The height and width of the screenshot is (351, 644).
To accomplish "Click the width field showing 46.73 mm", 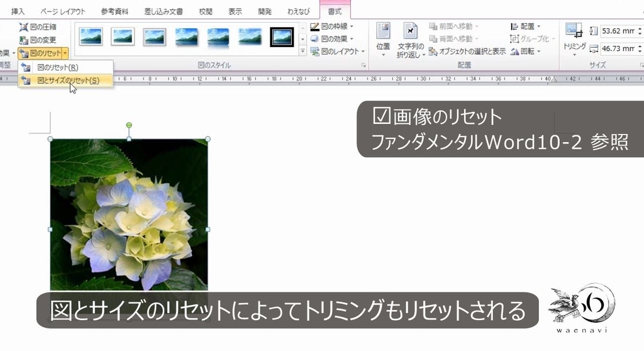I will (x=618, y=48).
